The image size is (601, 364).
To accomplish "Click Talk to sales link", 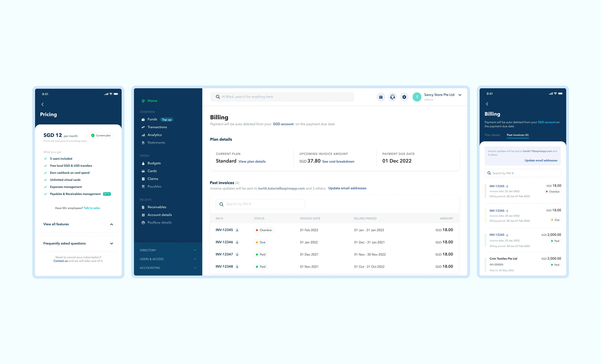I will [92, 208].
